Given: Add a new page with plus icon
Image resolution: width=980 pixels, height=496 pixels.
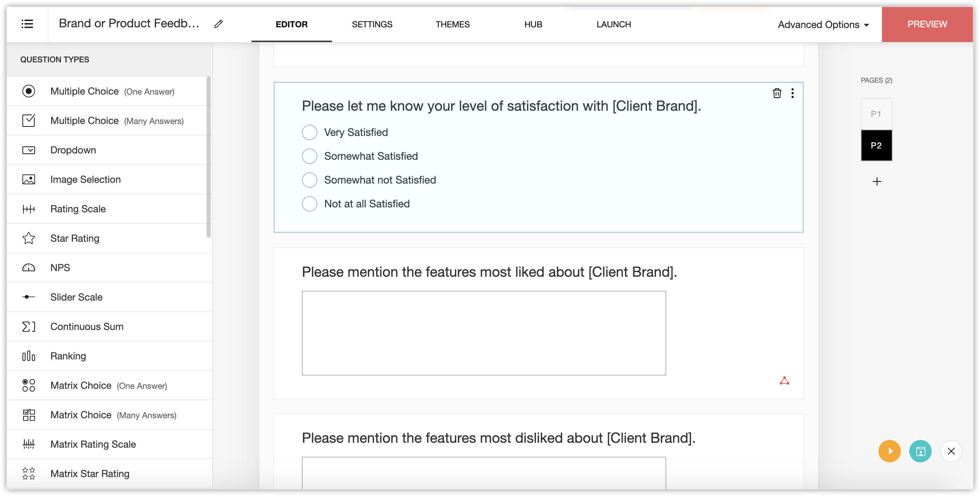Looking at the screenshot, I should coord(877,181).
